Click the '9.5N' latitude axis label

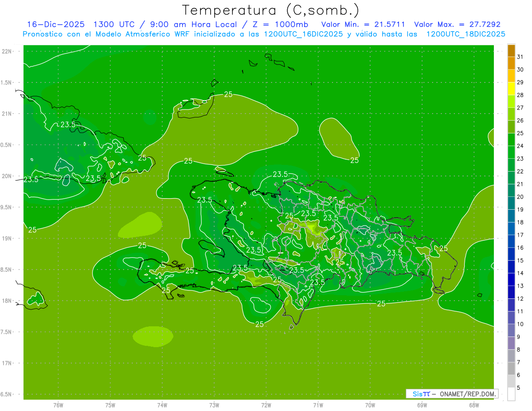(x=6, y=207)
